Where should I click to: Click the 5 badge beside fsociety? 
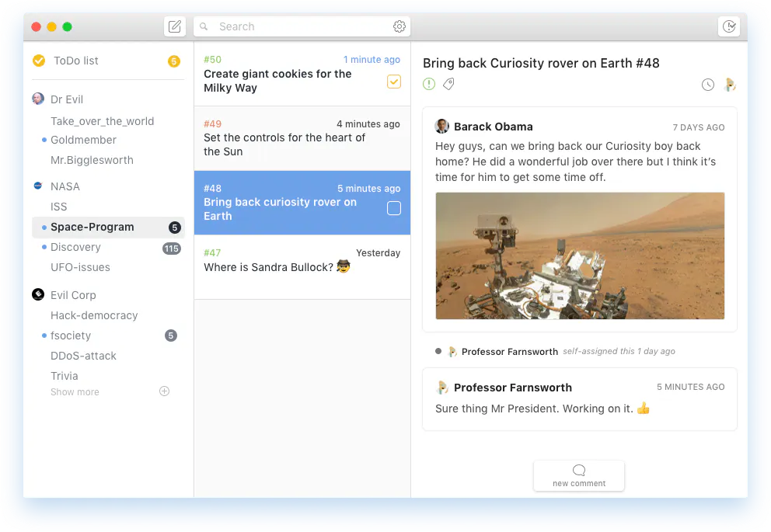point(171,336)
